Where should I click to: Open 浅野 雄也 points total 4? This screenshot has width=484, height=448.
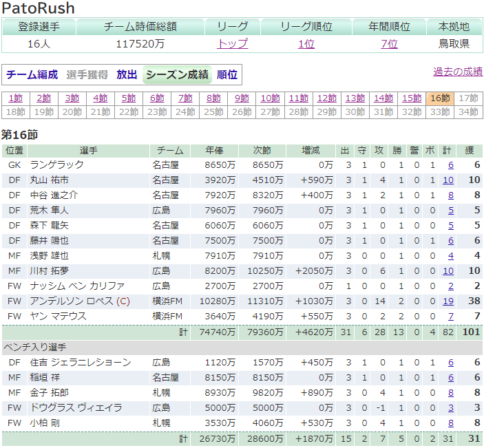point(451,256)
